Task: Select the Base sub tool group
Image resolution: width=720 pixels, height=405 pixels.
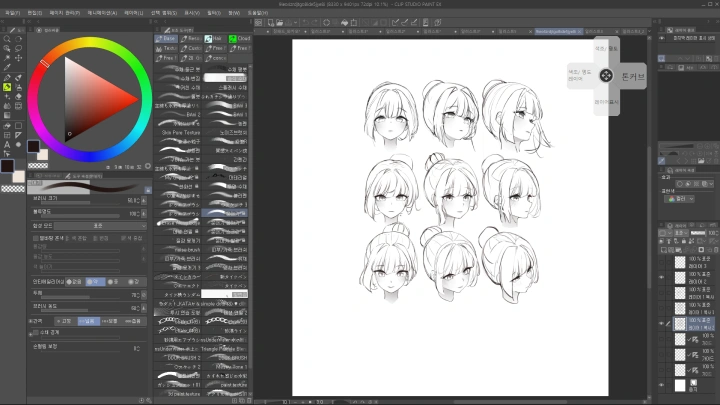Action: pos(166,39)
